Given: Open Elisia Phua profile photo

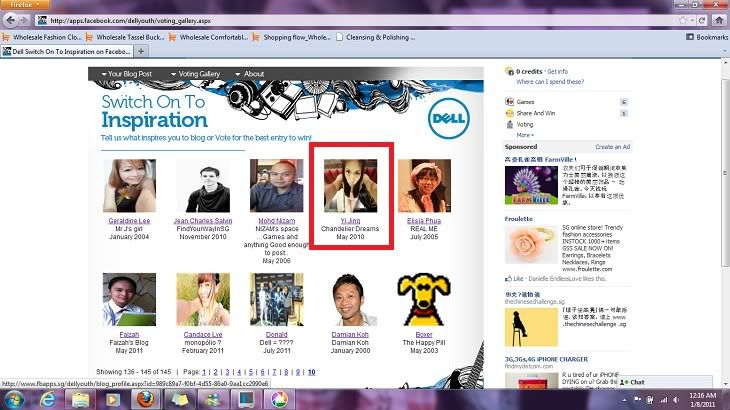Looking at the screenshot, I should [424, 186].
